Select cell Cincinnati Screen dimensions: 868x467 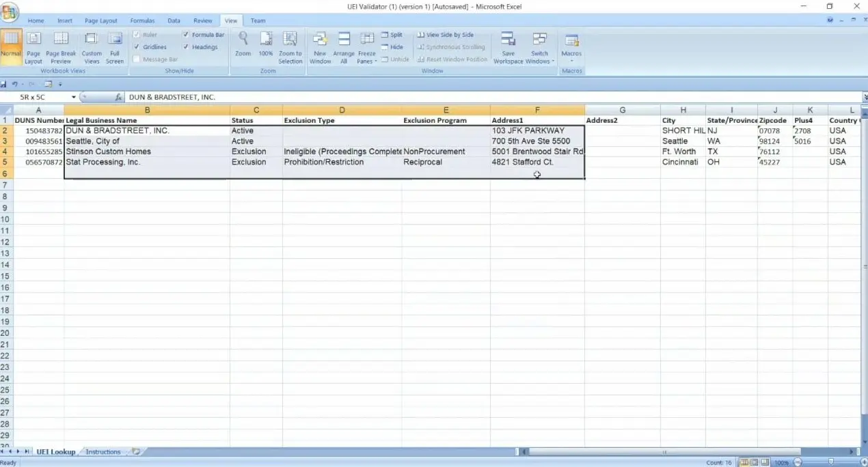pyautogui.click(x=683, y=162)
